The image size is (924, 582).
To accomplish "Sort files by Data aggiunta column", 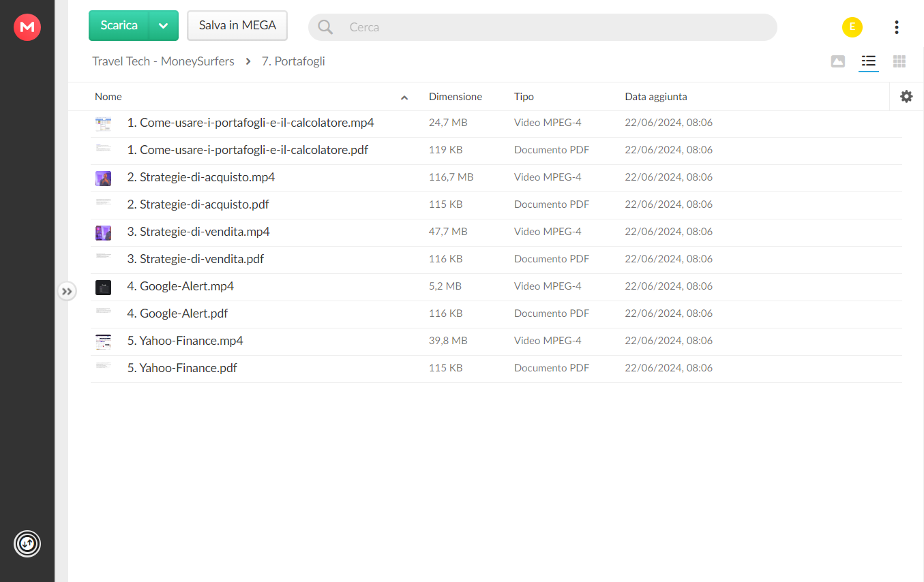I will click(655, 97).
